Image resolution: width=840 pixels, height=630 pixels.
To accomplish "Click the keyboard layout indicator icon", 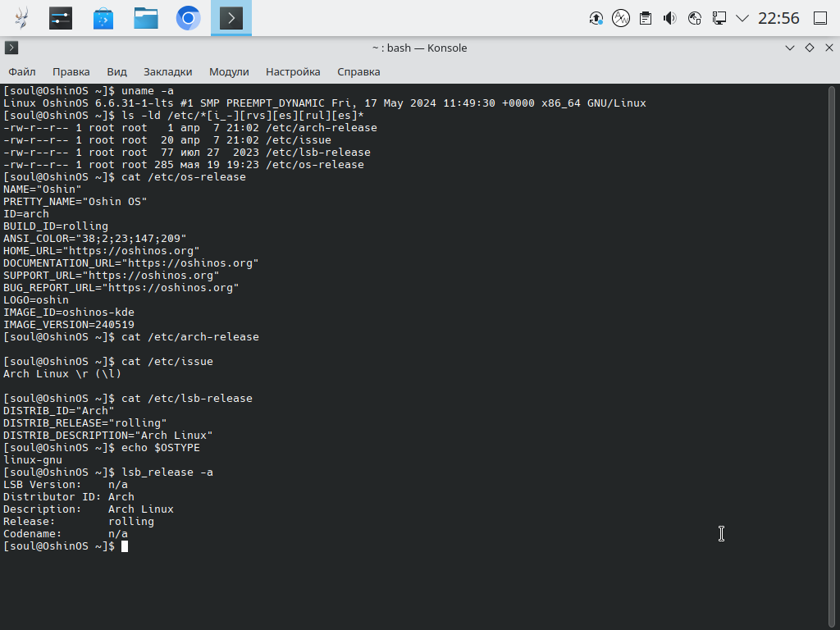I will point(621,18).
